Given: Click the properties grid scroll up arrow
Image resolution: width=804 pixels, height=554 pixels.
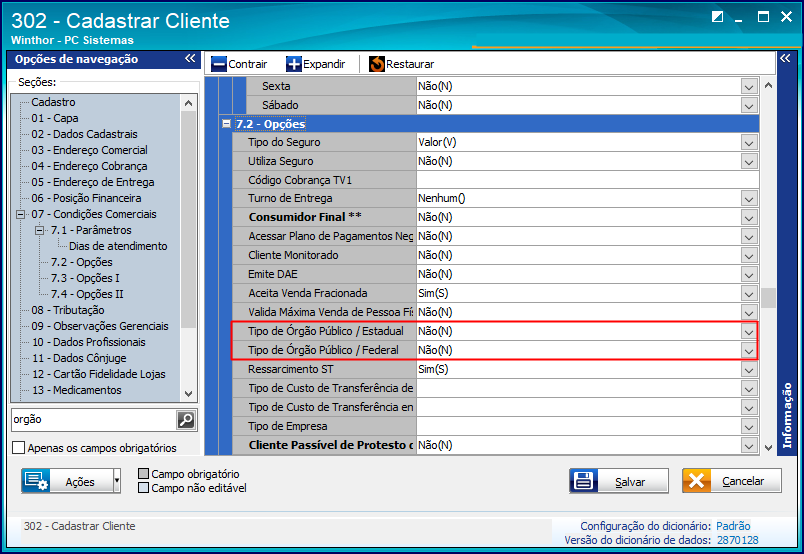Looking at the screenshot, I should pyautogui.click(x=768, y=85).
